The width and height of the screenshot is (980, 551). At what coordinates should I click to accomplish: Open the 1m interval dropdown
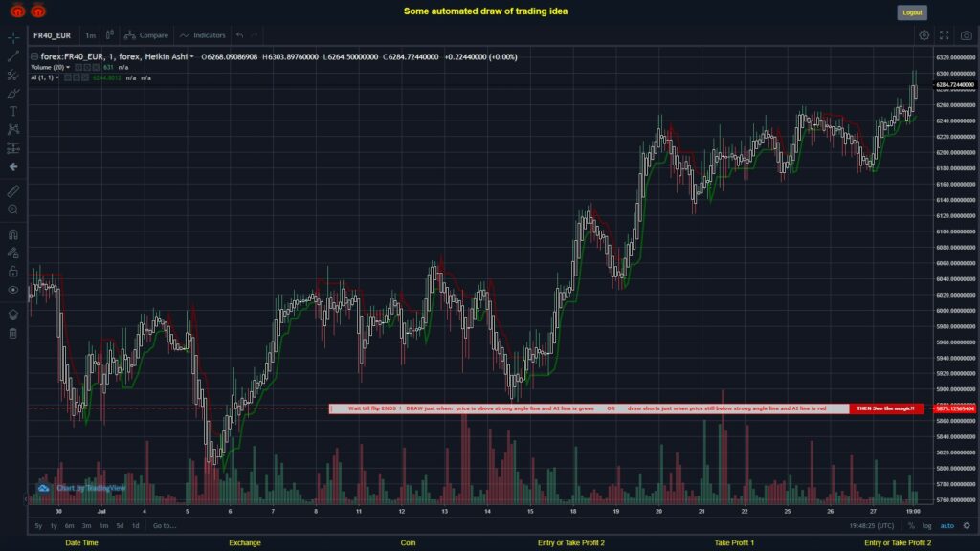coord(91,35)
